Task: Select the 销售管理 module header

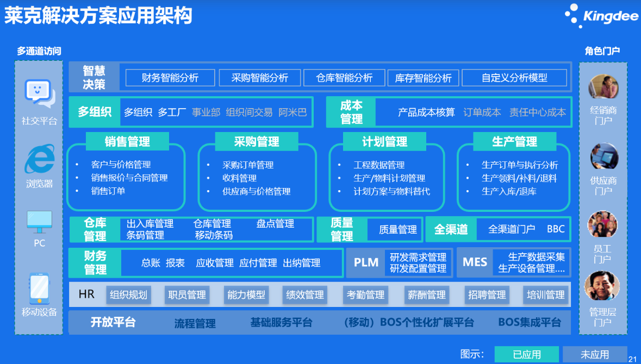Action: point(127,142)
